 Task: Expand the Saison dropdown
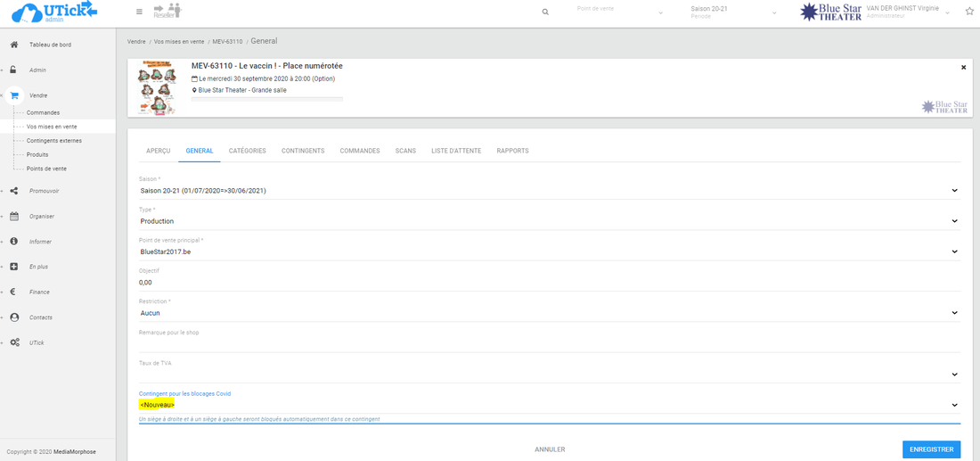tap(954, 190)
